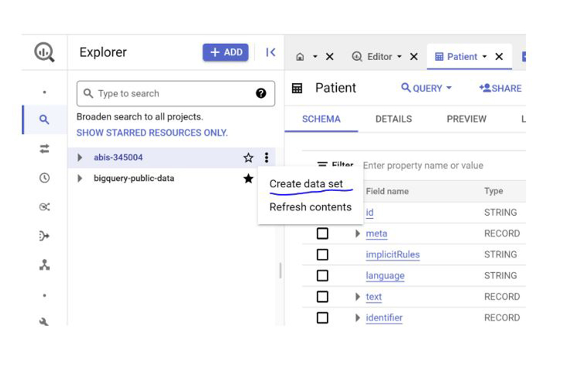
Task: Click SHOW STARRED RESOURCES ONLY link
Action: point(152,133)
